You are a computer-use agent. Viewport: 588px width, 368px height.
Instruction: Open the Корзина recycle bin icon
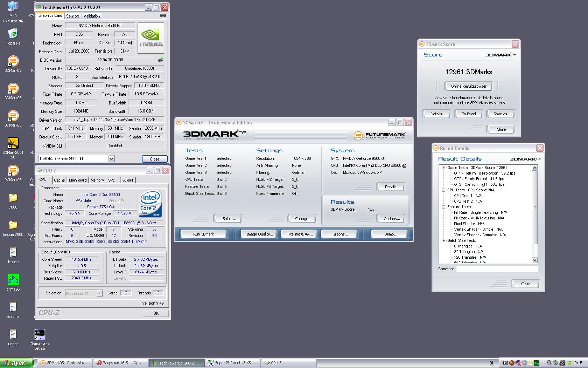click(13, 33)
